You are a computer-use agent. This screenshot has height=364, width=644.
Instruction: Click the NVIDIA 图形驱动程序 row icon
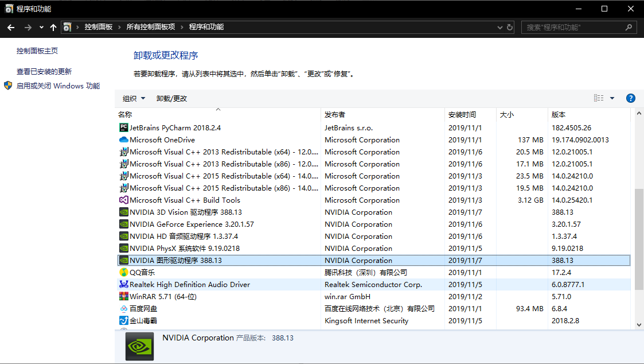124,260
